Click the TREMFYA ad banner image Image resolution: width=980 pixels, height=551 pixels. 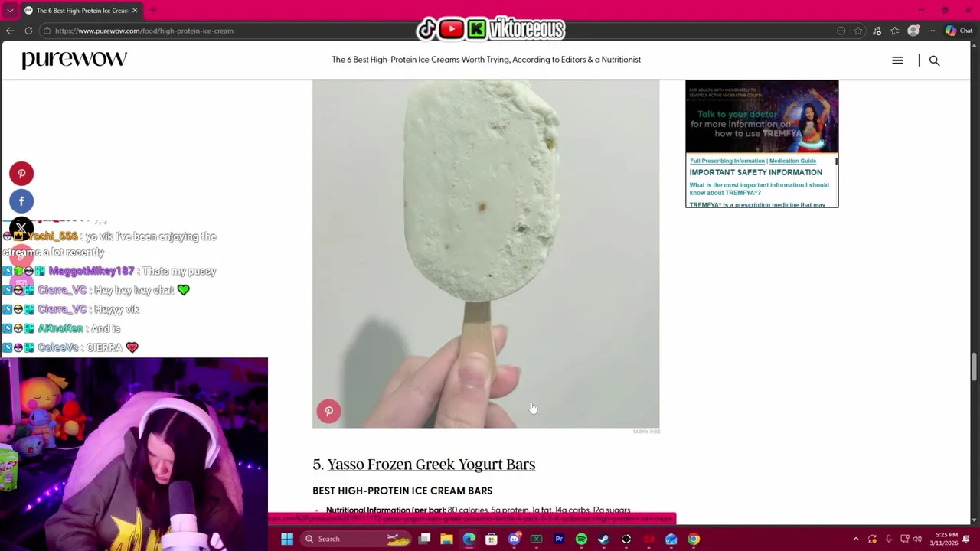coord(762,116)
